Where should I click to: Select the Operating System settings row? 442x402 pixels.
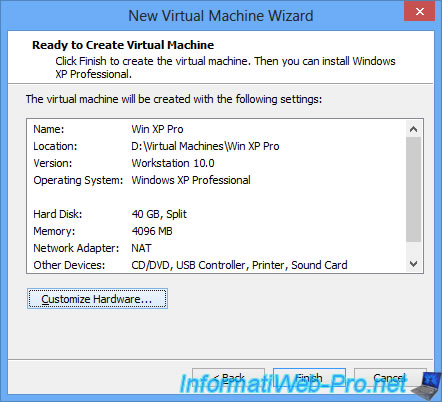point(216,180)
